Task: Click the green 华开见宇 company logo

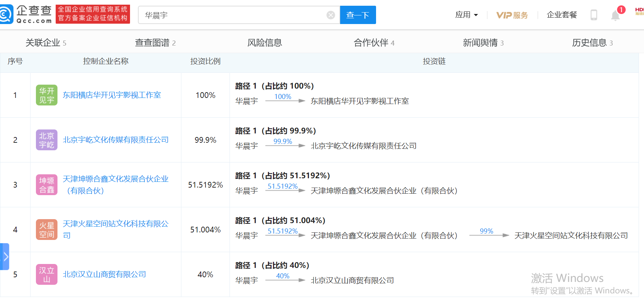Action: point(47,95)
